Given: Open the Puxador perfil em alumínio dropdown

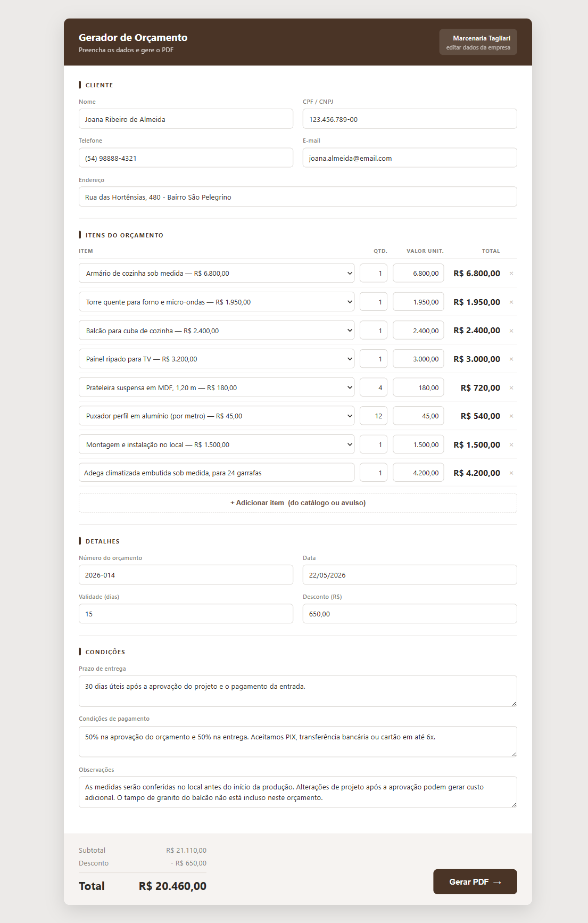Looking at the screenshot, I should click(x=217, y=416).
